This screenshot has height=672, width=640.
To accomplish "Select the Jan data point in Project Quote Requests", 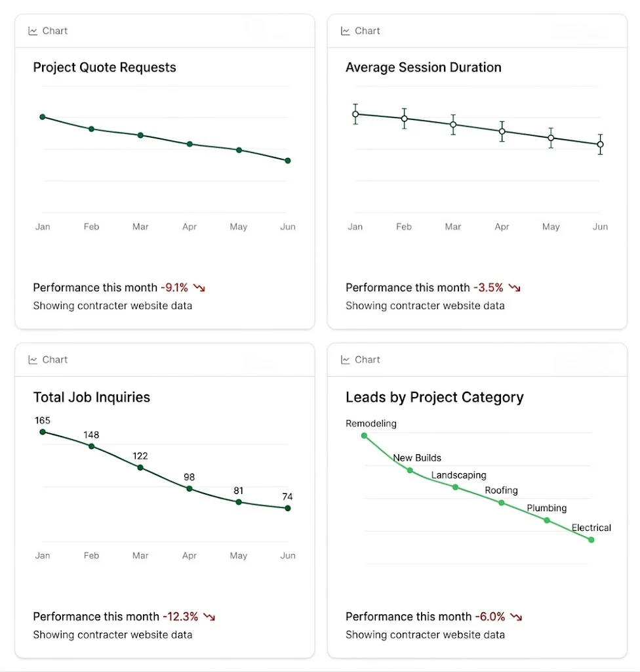I will click(43, 117).
